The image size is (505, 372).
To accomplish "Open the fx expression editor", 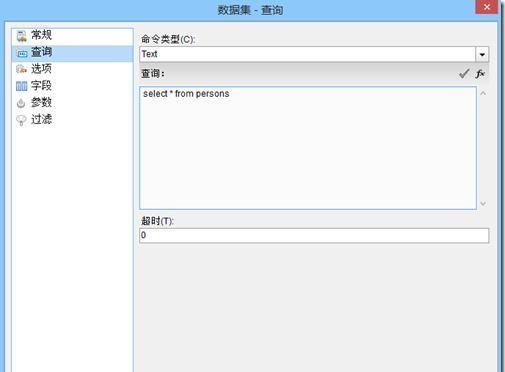I will pos(480,74).
